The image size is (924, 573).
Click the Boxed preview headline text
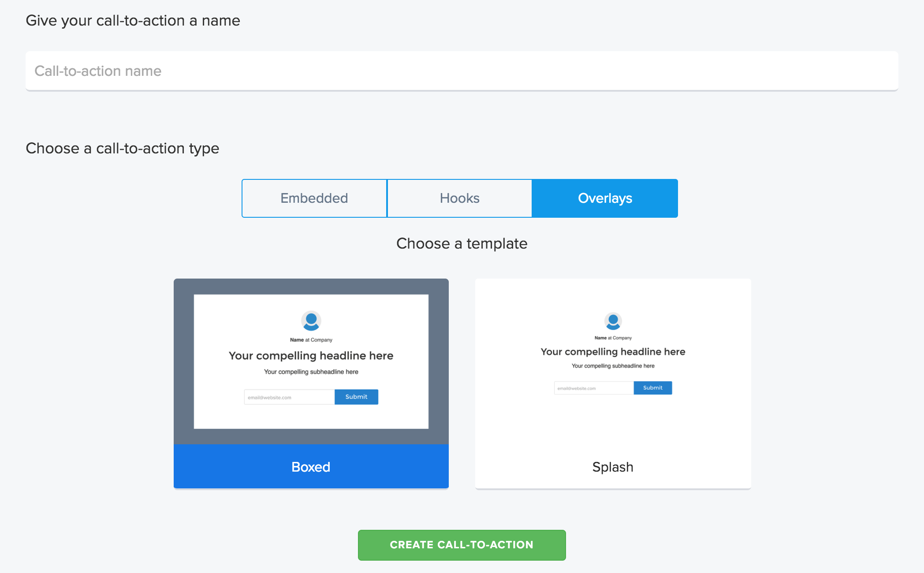click(x=311, y=356)
